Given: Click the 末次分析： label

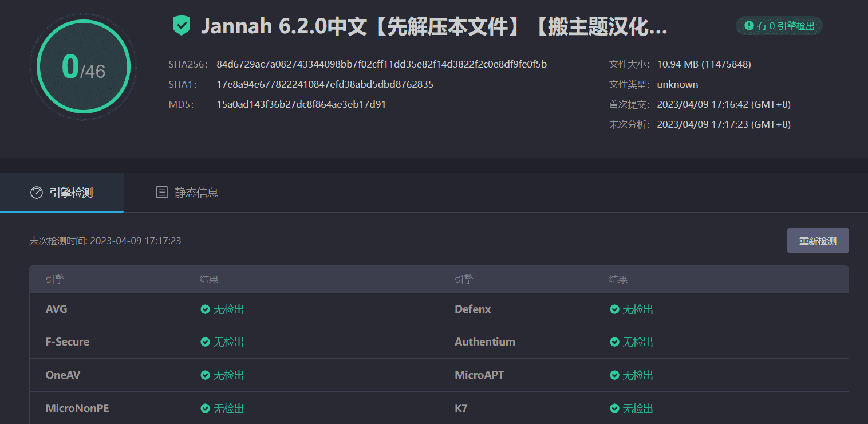Looking at the screenshot, I should click(x=630, y=124).
